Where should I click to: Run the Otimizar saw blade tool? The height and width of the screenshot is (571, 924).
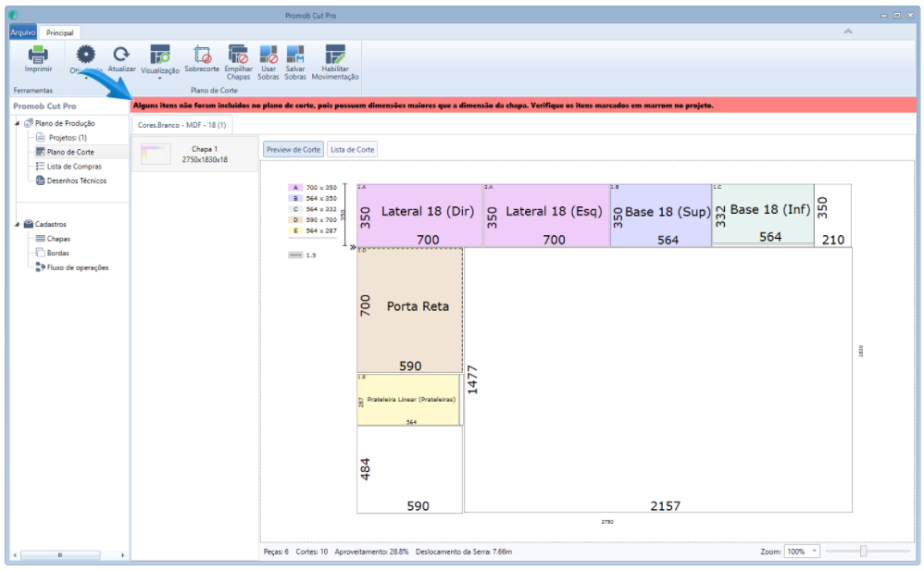(x=85, y=55)
